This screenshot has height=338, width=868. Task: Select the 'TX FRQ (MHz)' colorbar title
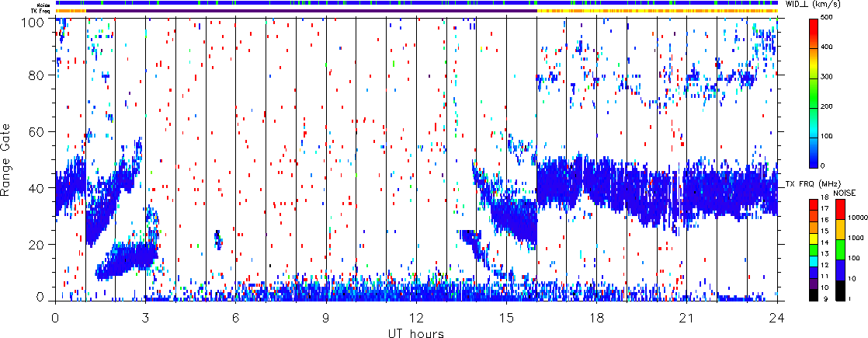813,184
